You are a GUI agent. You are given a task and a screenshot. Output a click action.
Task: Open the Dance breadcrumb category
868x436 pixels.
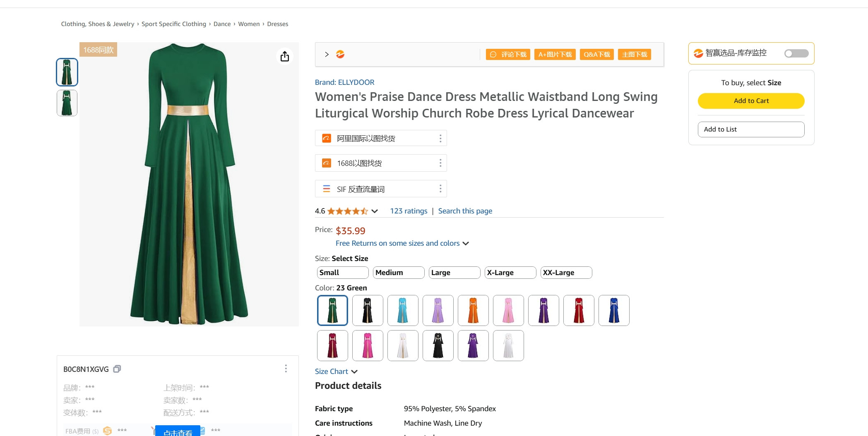pyautogui.click(x=222, y=24)
